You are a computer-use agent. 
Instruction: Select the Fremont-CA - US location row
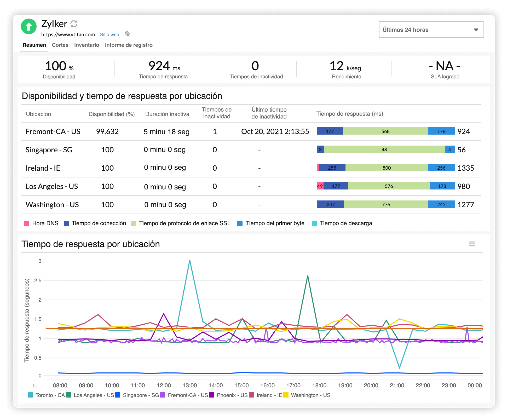(251, 131)
